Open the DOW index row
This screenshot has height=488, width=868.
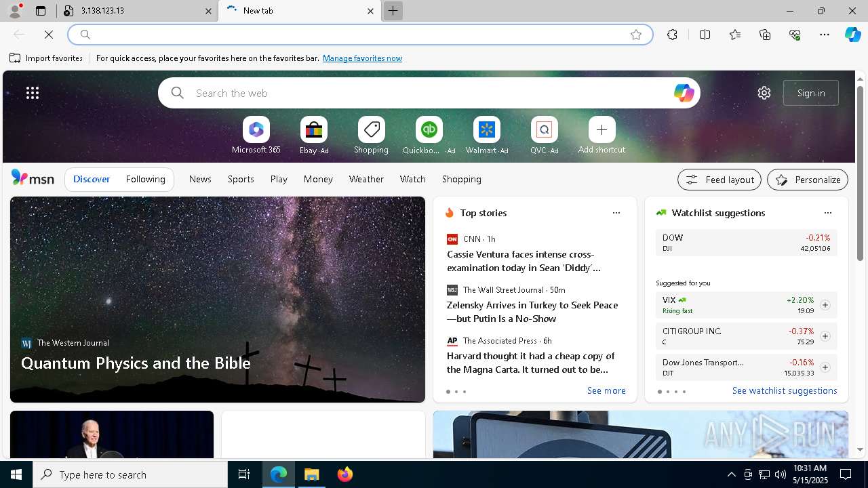click(746, 243)
